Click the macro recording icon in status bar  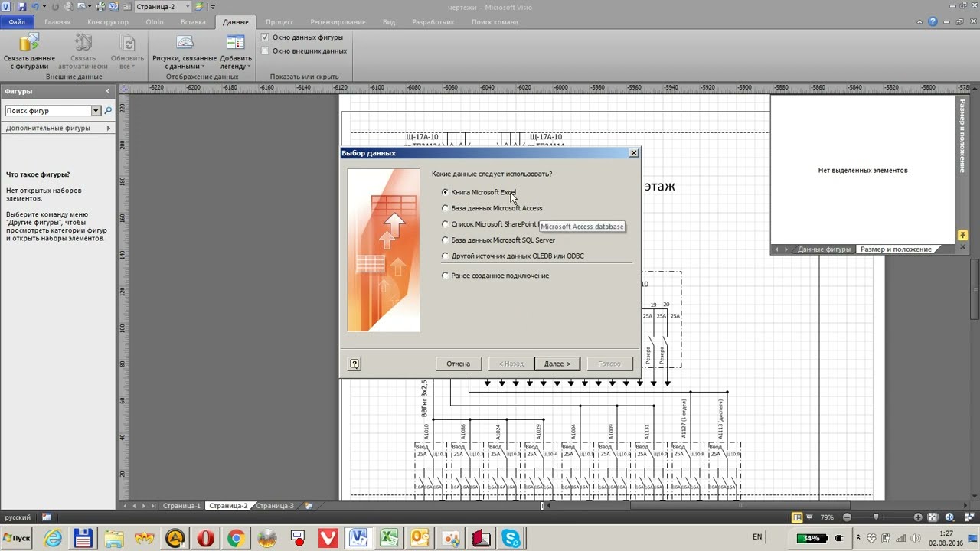coord(47,517)
